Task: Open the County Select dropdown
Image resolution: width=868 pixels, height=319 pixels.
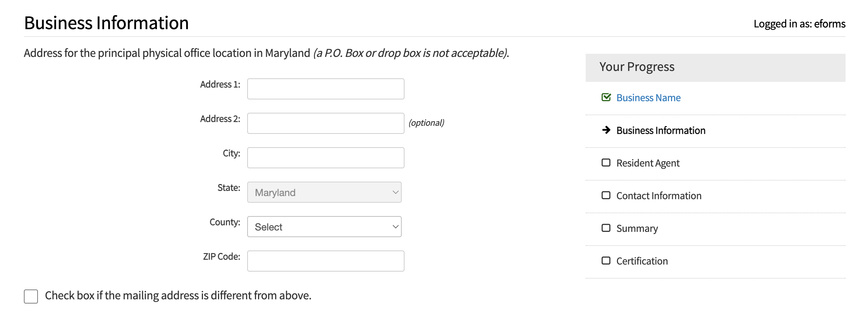Action: (324, 227)
